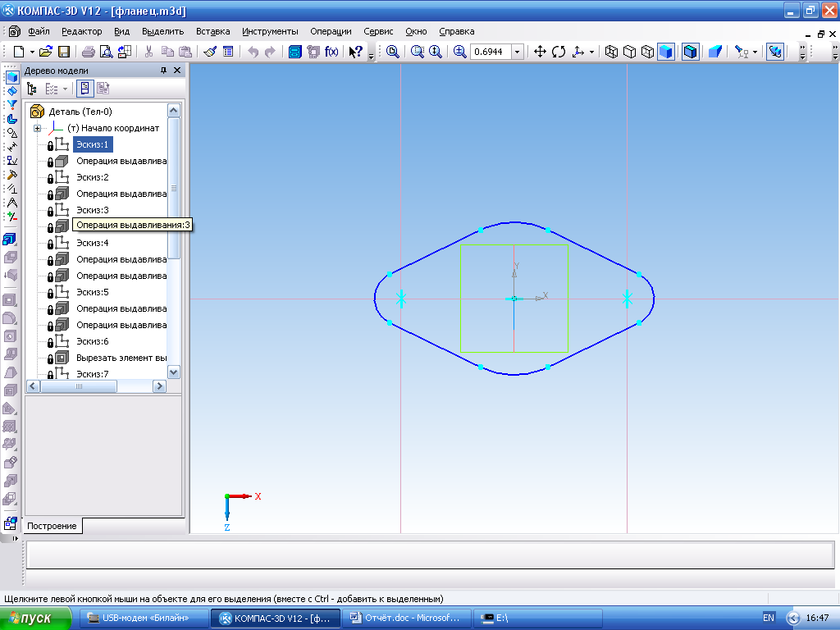This screenshot has width=840, height=630.
Task: Select the Filters funnel sidebar icon
Action: point(11,105)
